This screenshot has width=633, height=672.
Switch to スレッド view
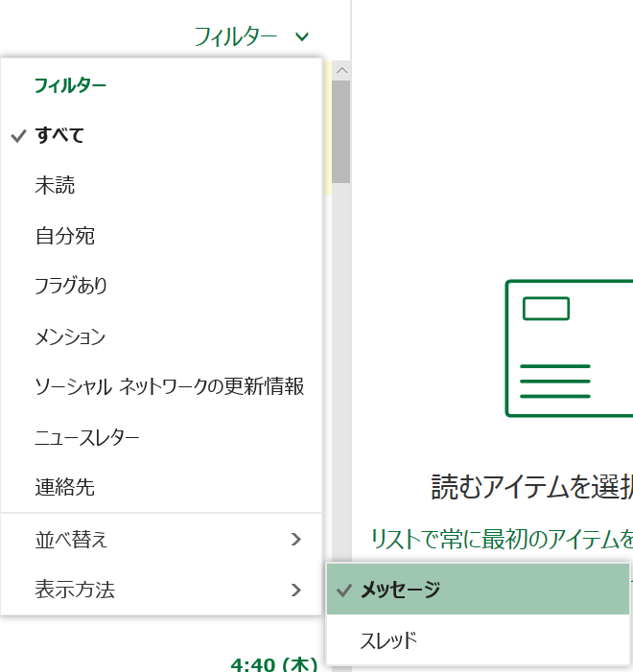coord(478,639)
